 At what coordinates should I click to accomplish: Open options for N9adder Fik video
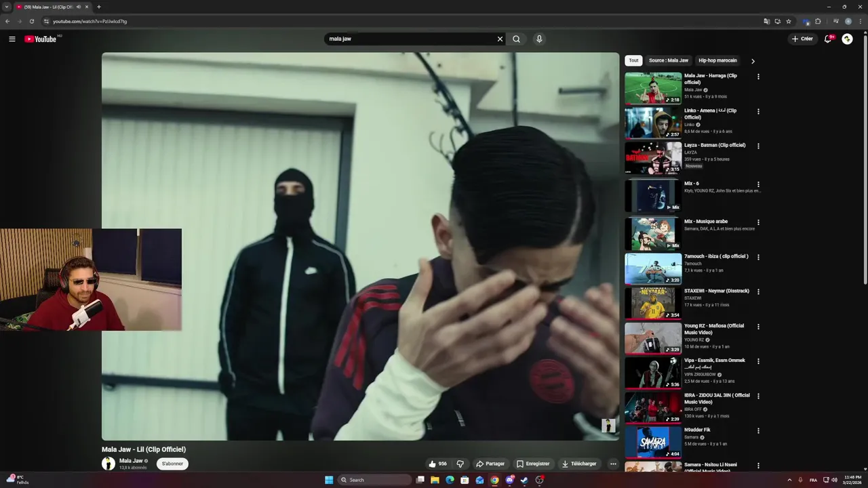[758, 430]
